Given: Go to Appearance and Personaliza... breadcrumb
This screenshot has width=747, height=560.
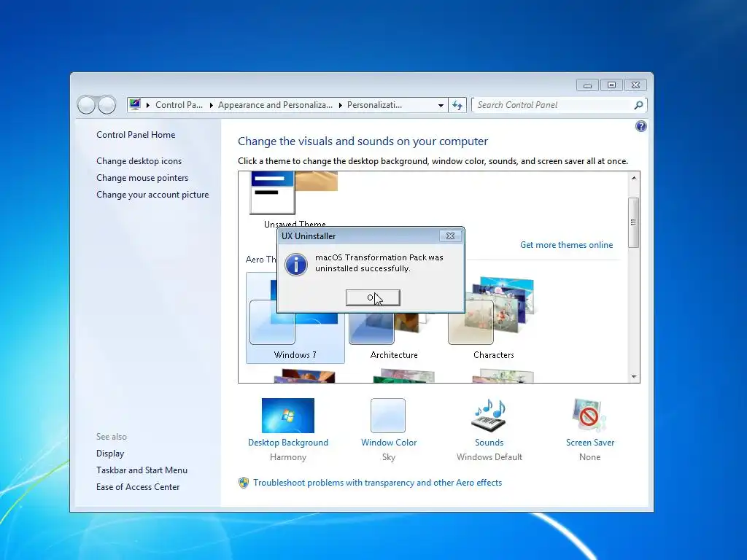Looking at the screenshot, I should click(275, 105).
